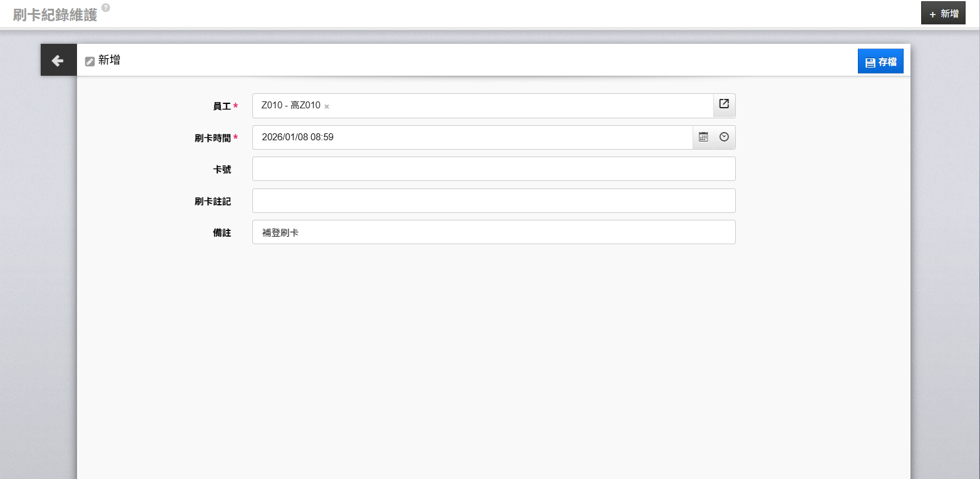The image size is (980, 479).
Task: Click the 刷卡註記 field label
Action: 212,202
